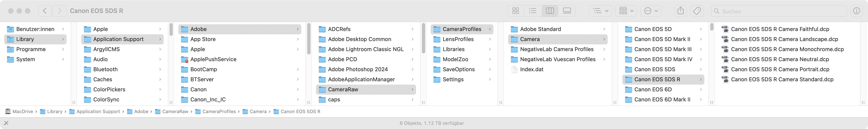This screenshot has width=868, height=129.
Task: Click Camera in the path bar
Action: click(254, 111)
